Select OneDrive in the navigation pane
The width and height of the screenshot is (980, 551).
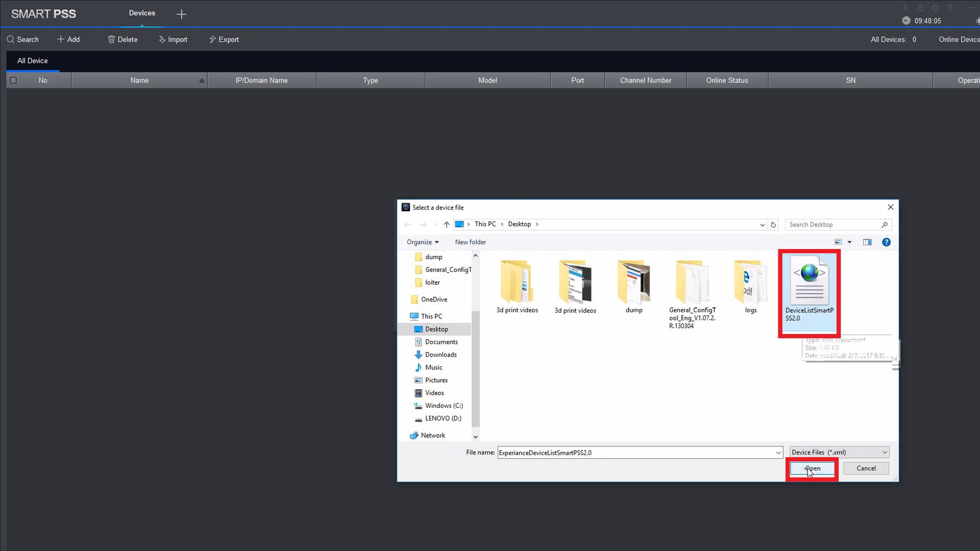(434, 299)
